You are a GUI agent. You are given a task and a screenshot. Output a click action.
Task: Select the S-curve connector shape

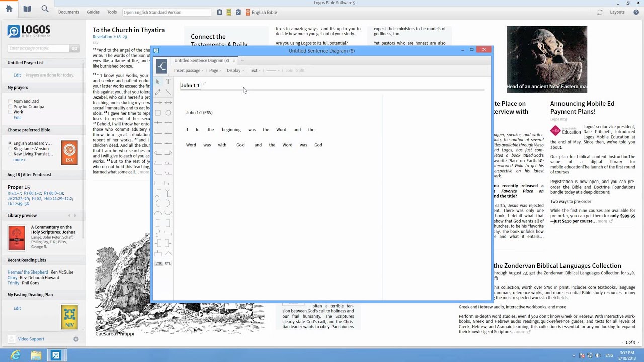click(158, 233)
